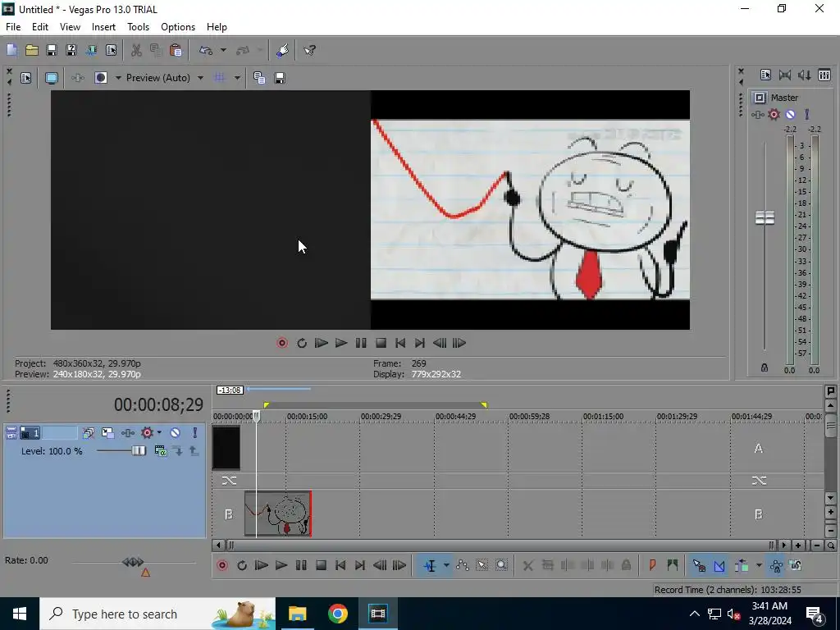Copy snapshot to clipboard in preview
This screenshot has height=630, width=840.
(x=259, y=78)
